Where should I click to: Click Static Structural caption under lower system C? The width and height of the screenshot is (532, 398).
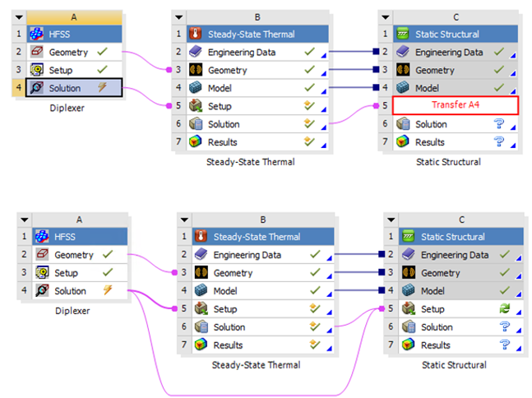tap(455, 365)
